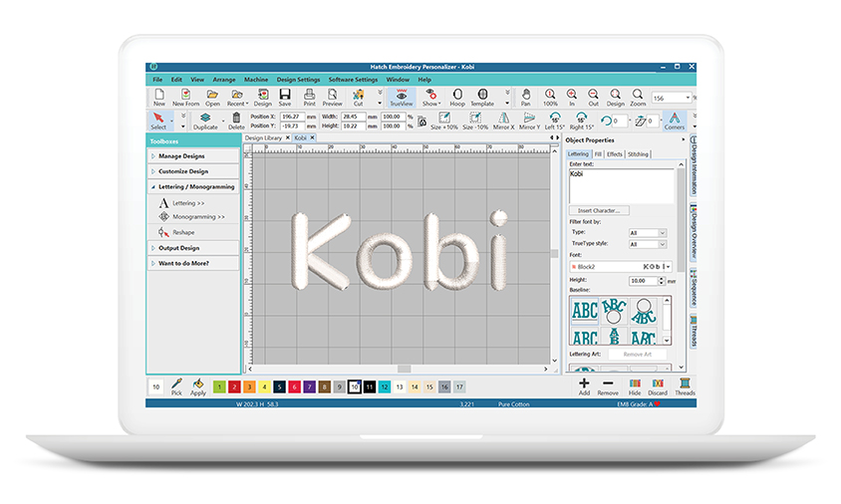Viewport: 841px width, 504px height.
Task: Open the Monogramming link
Action: (198, 217)
